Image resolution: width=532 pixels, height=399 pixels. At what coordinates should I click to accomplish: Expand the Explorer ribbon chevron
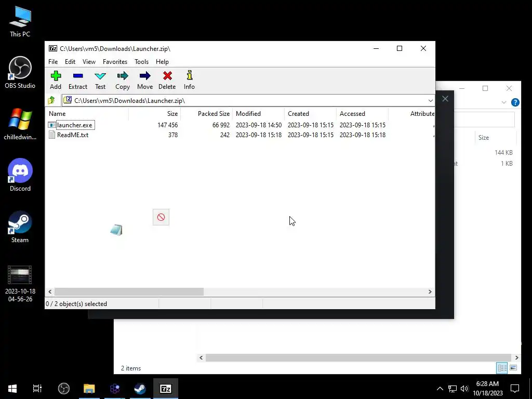pos(504,102)
